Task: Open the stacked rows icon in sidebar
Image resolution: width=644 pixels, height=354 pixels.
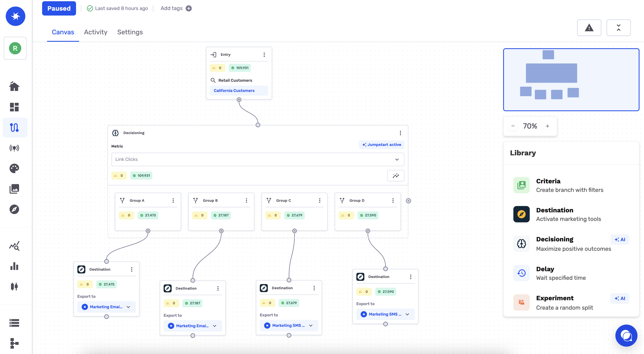Action: tap(14, 323)
